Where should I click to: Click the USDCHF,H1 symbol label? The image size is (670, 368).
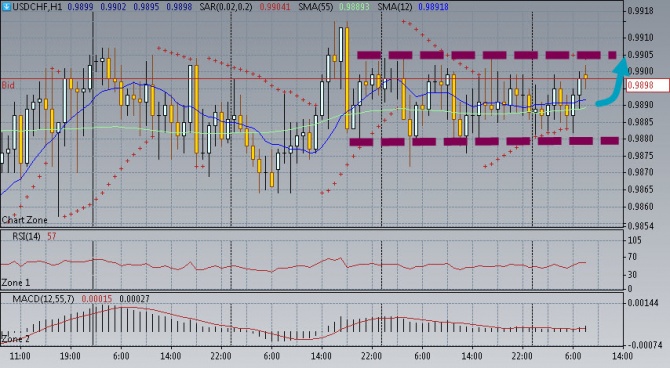pyautogui.click(x=38, y=7)
